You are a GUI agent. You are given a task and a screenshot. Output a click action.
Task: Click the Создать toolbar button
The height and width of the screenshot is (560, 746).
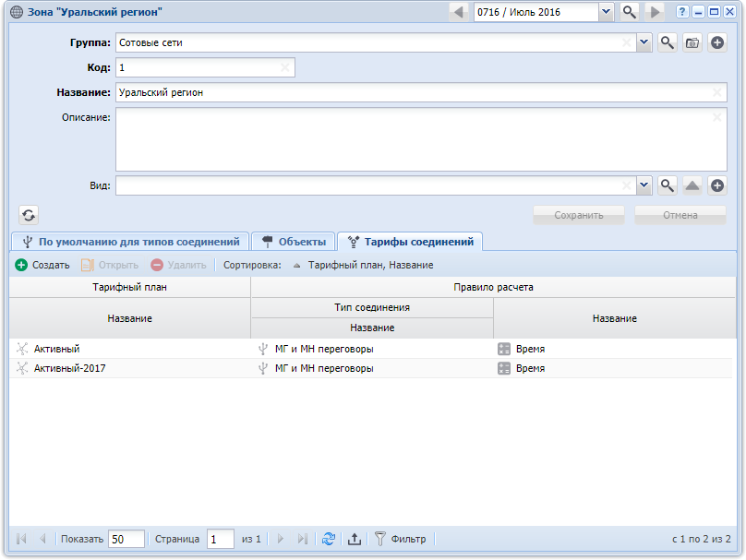pos(42,265)
